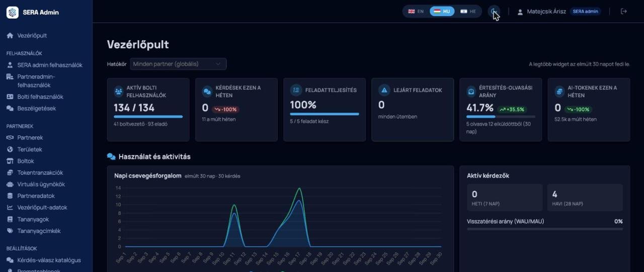
Task: Click the '41 boltvezető · 93 eladó' text
Action: pos(140,124)
